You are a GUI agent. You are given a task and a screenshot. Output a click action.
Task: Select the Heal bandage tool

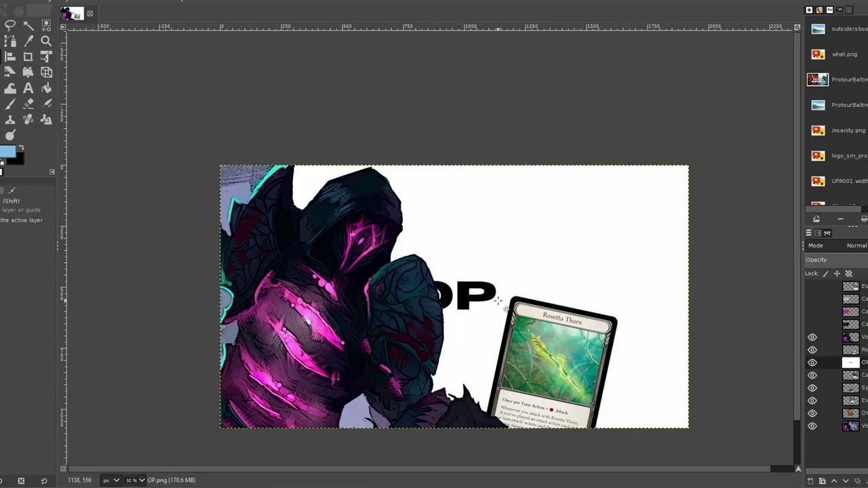[x=28, y=119]
